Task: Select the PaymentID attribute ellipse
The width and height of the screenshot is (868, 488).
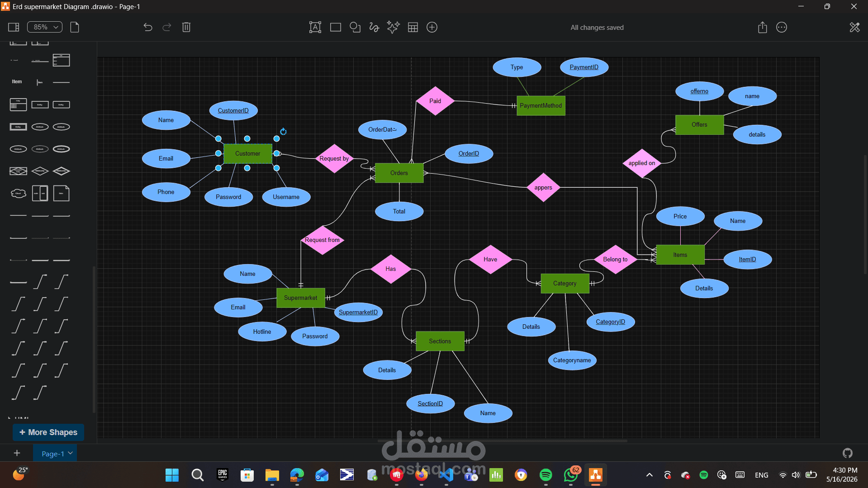Action: pos(584,67)
